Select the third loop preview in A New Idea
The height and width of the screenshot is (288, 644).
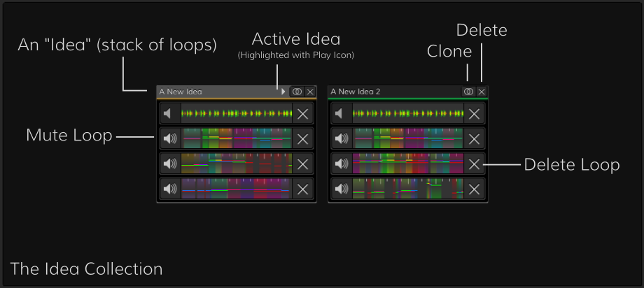(237, 164)
